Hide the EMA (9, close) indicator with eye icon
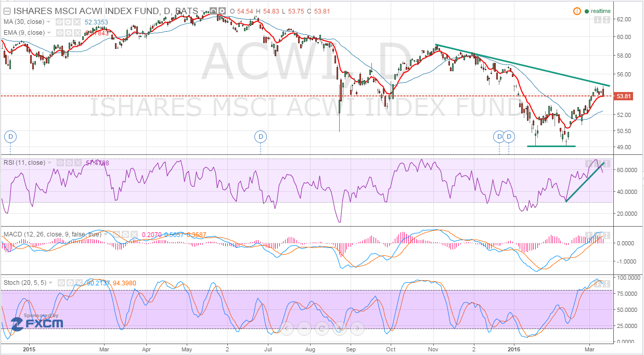Screen dimensions: 644x355 [59, 32]
